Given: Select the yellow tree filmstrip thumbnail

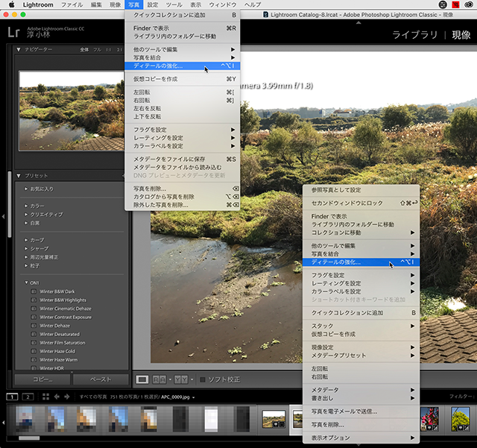Looking at the screenshot, I should pos(461,419).
